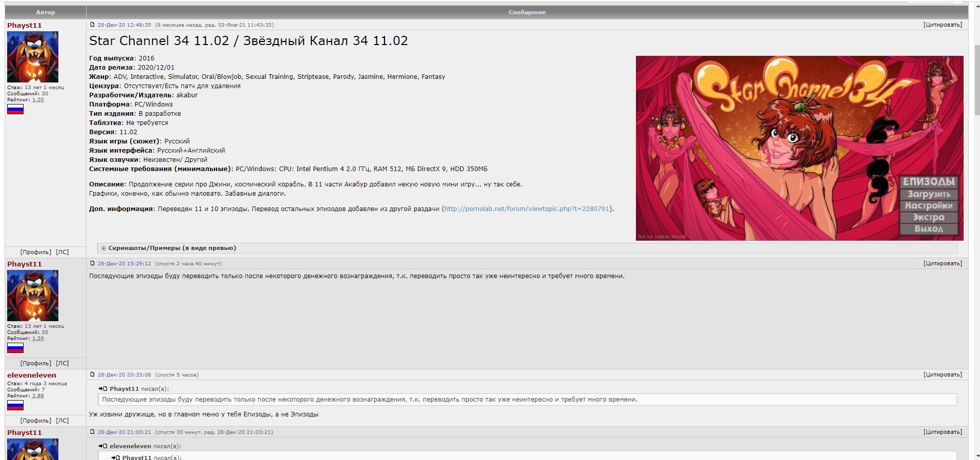The height and width of the screenshot is (460, 980).
Task: Click [Цитировать] on eleveneleven's 20:33:06 post
Action: tap(943, 374)
